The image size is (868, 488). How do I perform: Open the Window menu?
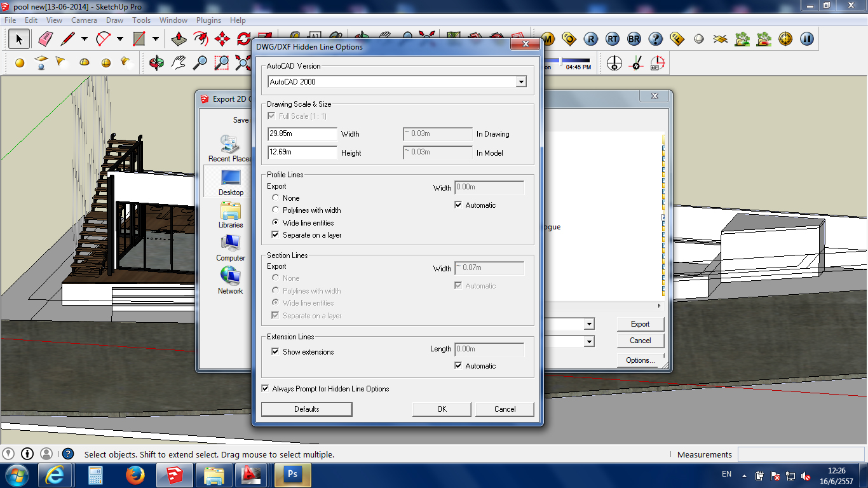click(173, 20)
